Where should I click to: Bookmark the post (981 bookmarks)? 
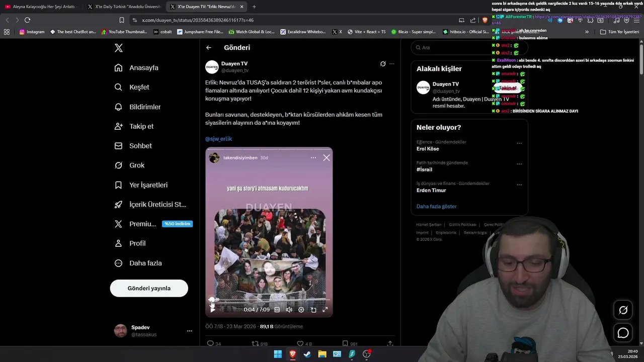[350, 344]
